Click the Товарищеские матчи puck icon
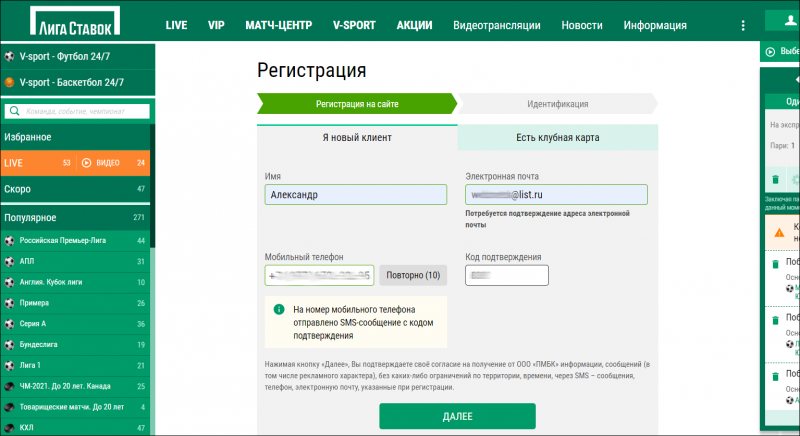Viewport: 800px width, 436px height. [9, 407]
